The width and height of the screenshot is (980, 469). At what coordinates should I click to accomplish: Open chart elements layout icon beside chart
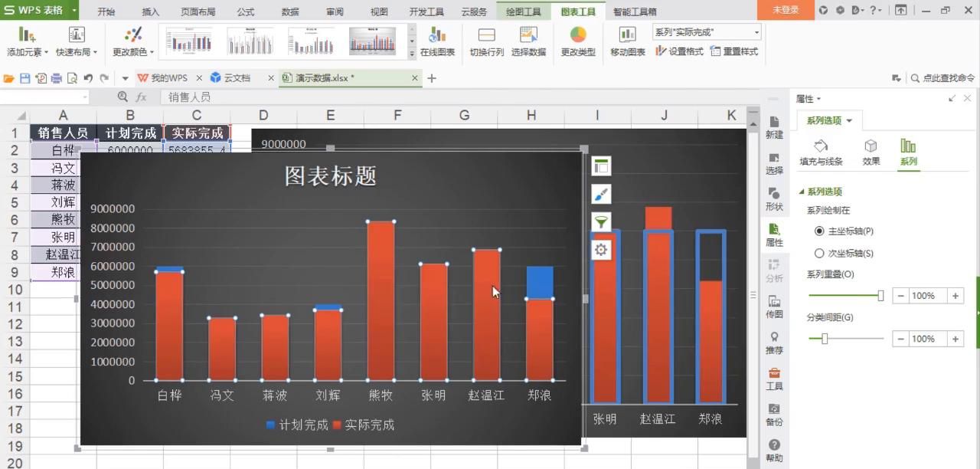click(601, 166)
